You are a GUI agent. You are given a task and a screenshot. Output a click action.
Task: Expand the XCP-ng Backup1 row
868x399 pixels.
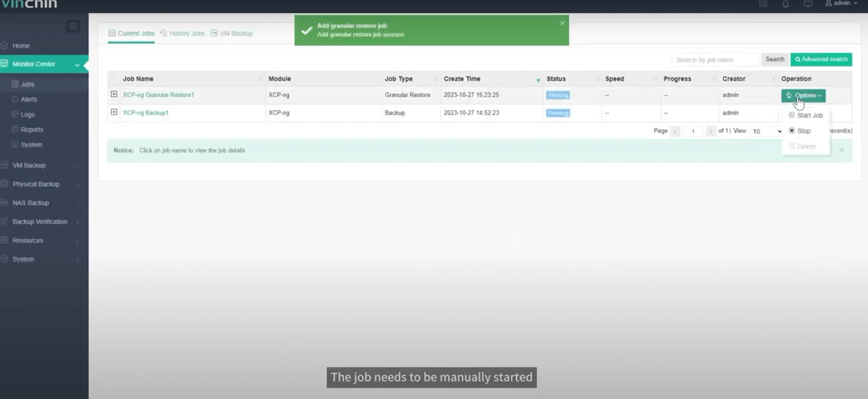click(114, 112)
